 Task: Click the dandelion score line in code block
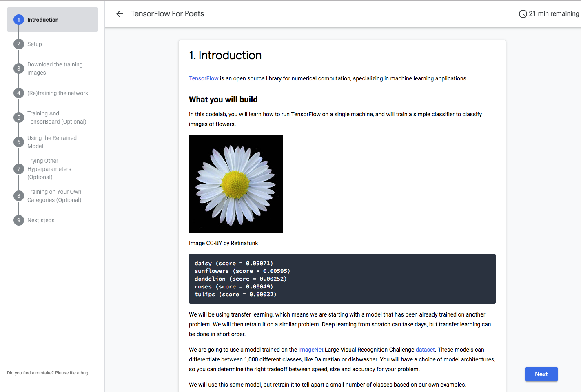click(241, 279)
